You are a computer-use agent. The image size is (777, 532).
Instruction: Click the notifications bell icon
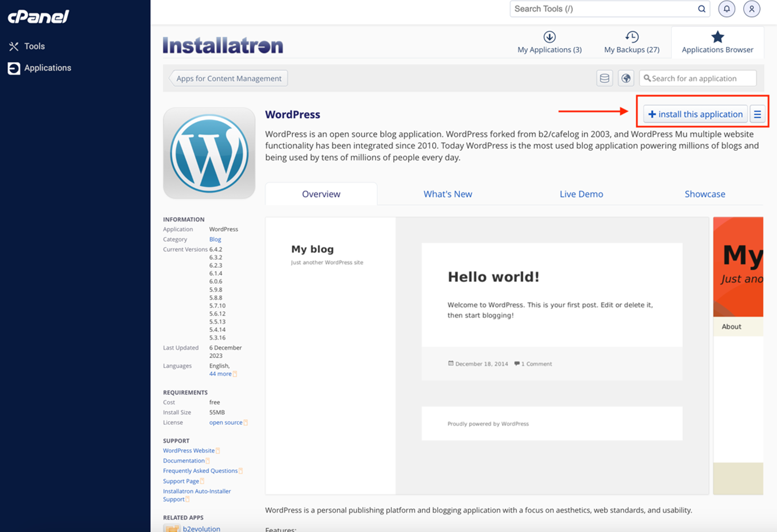(726, 9)
